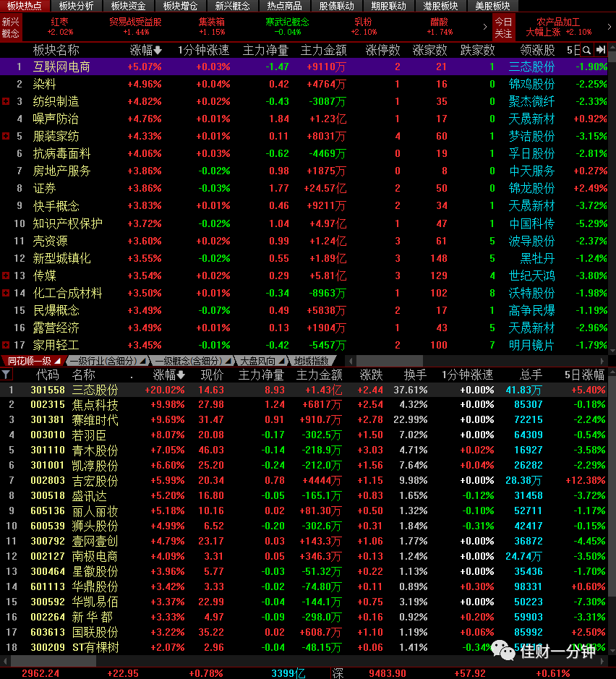616x679 pixels.
Task: Toggle the red plus box beside 纺织制造
Action: click(x=6, y=101)
